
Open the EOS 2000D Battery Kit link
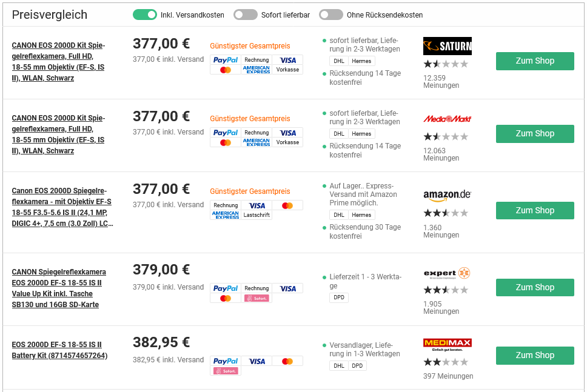click(x=59, y=350)
